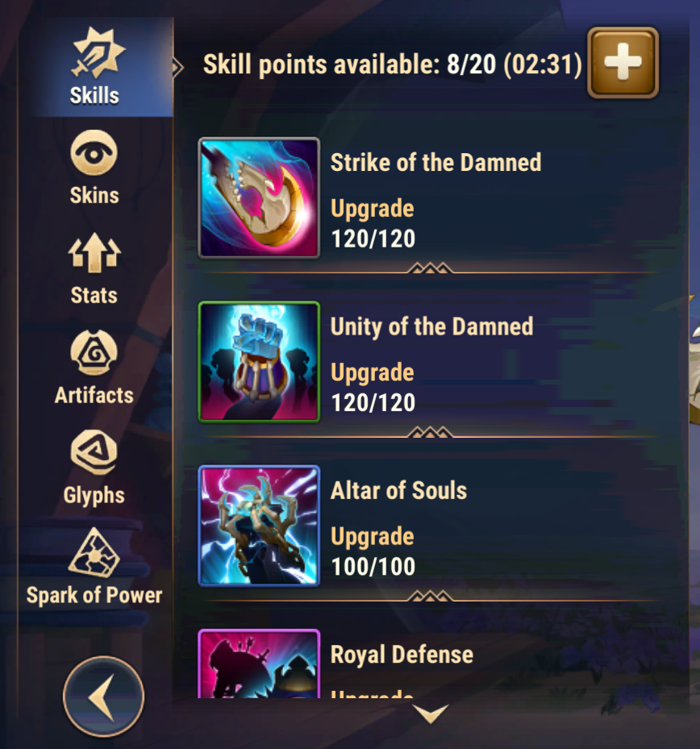Select the Royal Defense skill icon
Image resolution: width=700 pixels, height=749 pixels.
click(259, 664)
